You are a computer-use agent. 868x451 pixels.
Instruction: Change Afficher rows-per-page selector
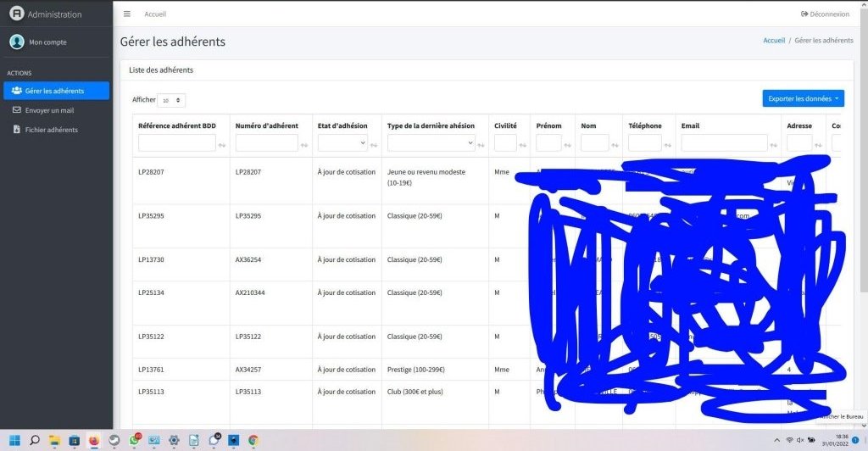click(171, 100)
